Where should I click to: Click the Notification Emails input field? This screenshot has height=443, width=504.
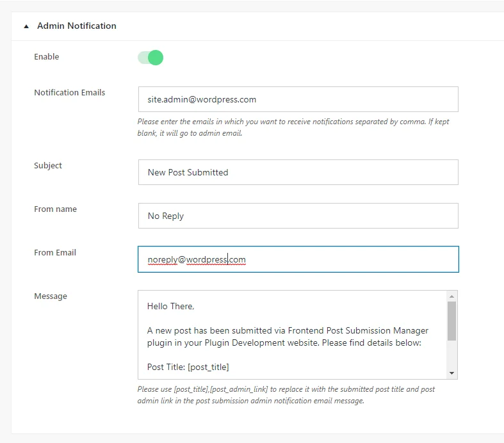298,99
